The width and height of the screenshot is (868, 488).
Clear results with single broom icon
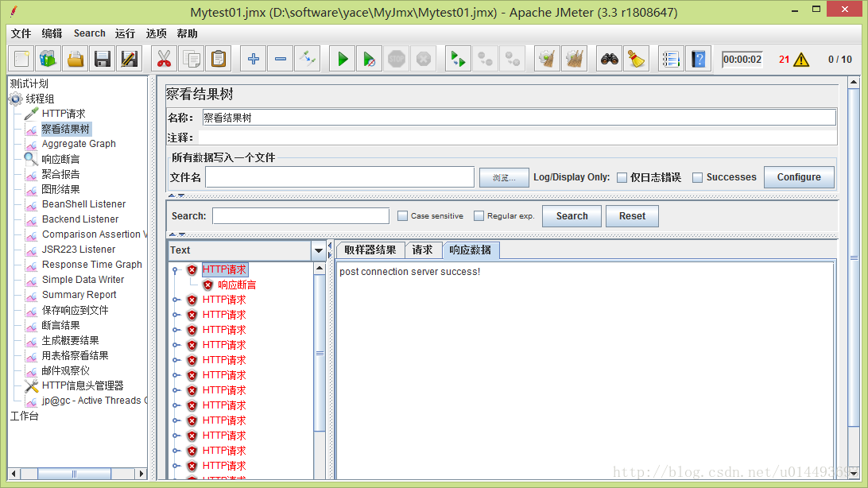click(547, 59)
